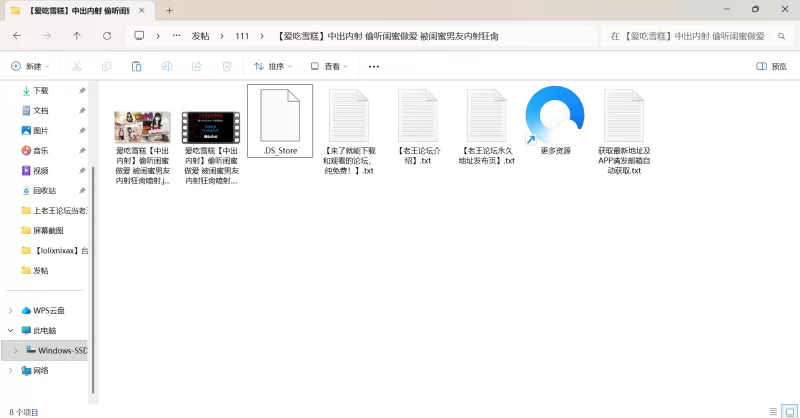The height and width of the screenshot is (418, 800).
Task: Expand the WPS云盘 tree node
Action: coord(11,310)
